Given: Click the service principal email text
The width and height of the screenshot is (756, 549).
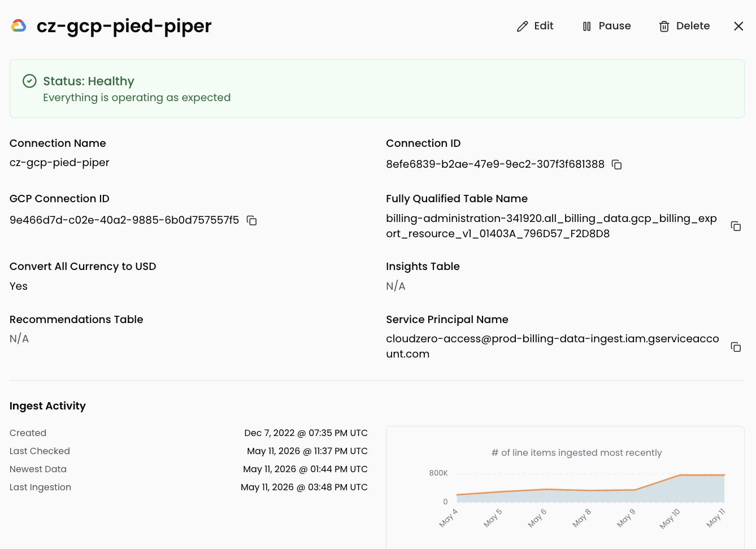Looking at the screenshot, I should click(x=553, y=346).
